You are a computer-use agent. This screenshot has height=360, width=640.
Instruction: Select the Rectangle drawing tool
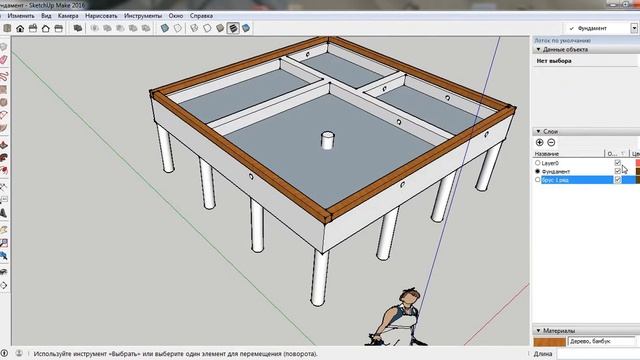point(4,89)
